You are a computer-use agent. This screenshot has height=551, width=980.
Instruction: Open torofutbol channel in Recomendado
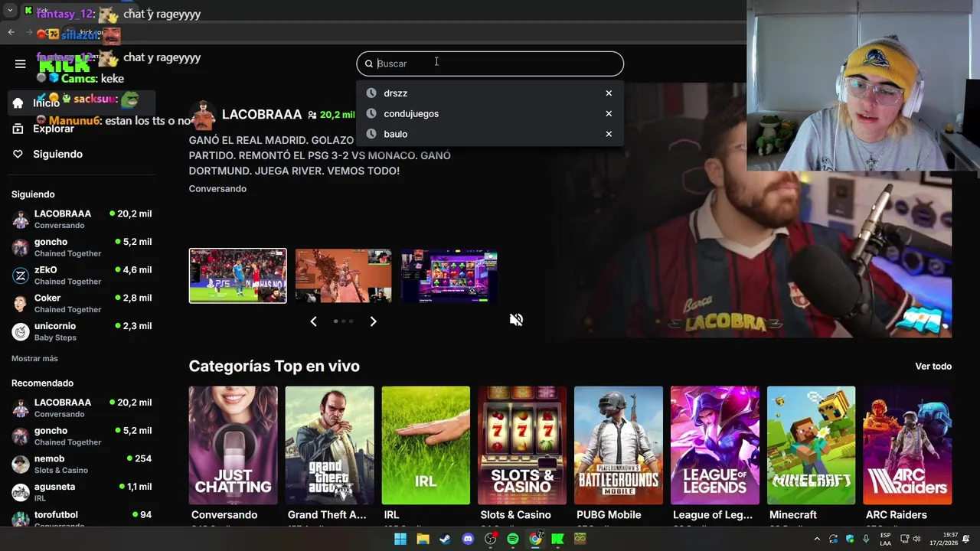coord(82,519)
